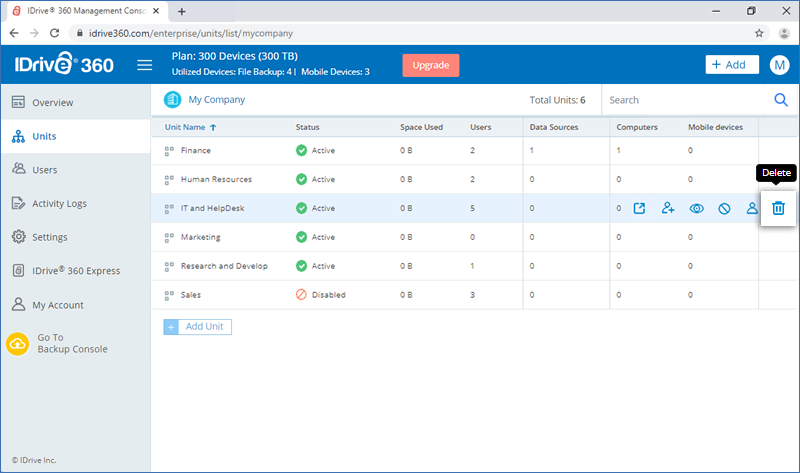Bookmark this page with the star icon

(759, 33)
